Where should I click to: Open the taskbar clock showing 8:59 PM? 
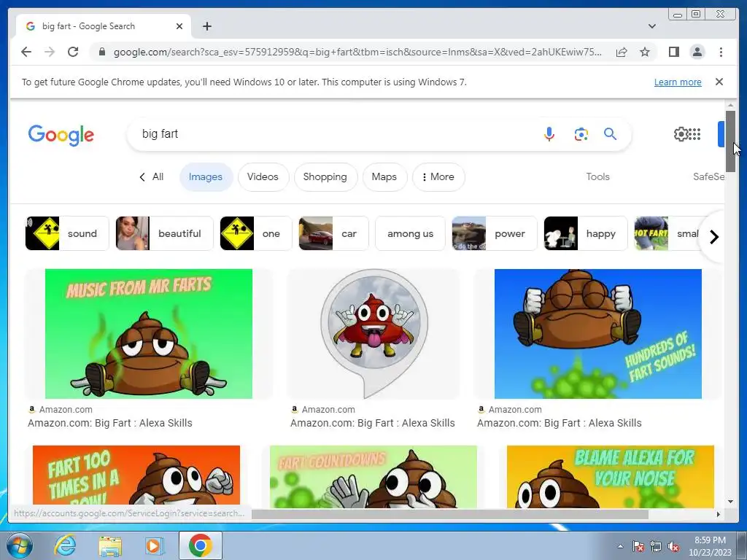710,546
